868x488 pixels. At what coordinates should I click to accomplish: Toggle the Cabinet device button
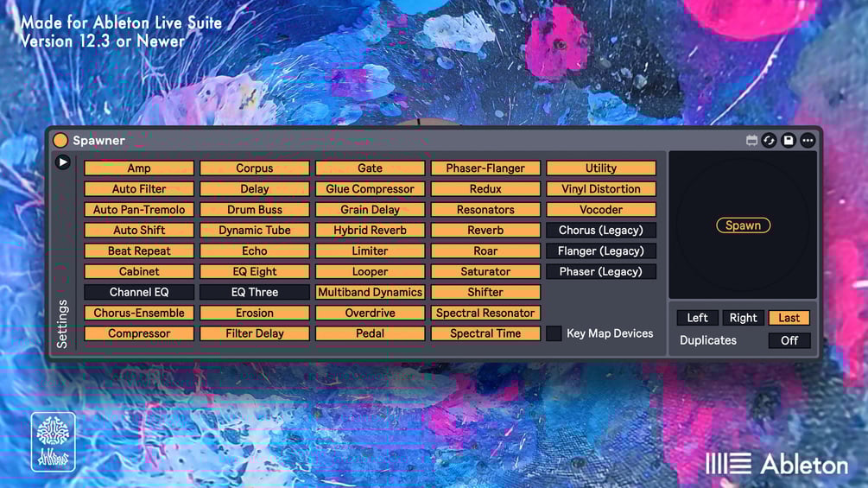[139, 272]
